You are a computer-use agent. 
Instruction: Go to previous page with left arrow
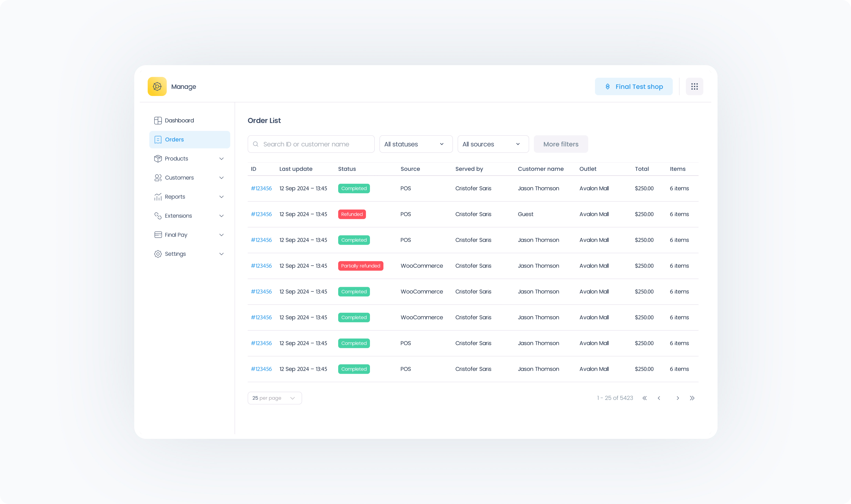point(659,398)
